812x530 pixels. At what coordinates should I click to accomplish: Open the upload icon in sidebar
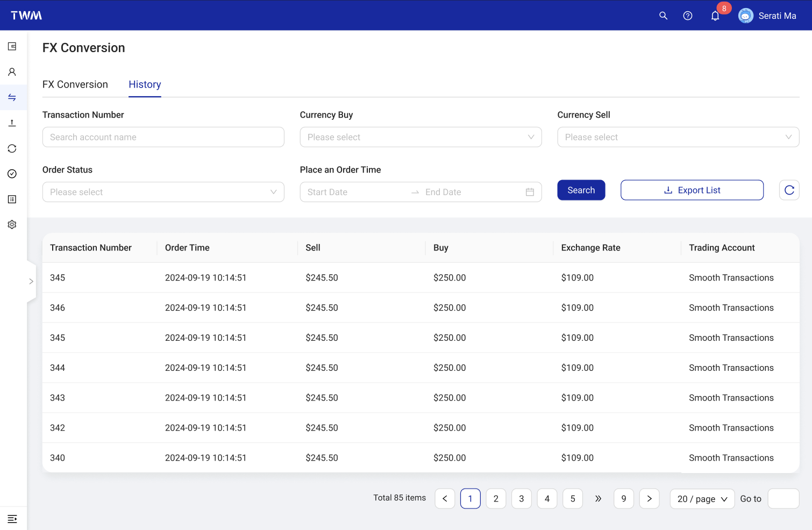coord(12,123)
